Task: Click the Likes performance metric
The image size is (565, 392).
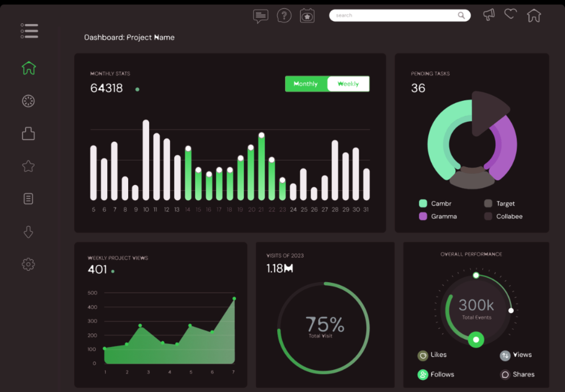Action: click(x=432, y=355)
